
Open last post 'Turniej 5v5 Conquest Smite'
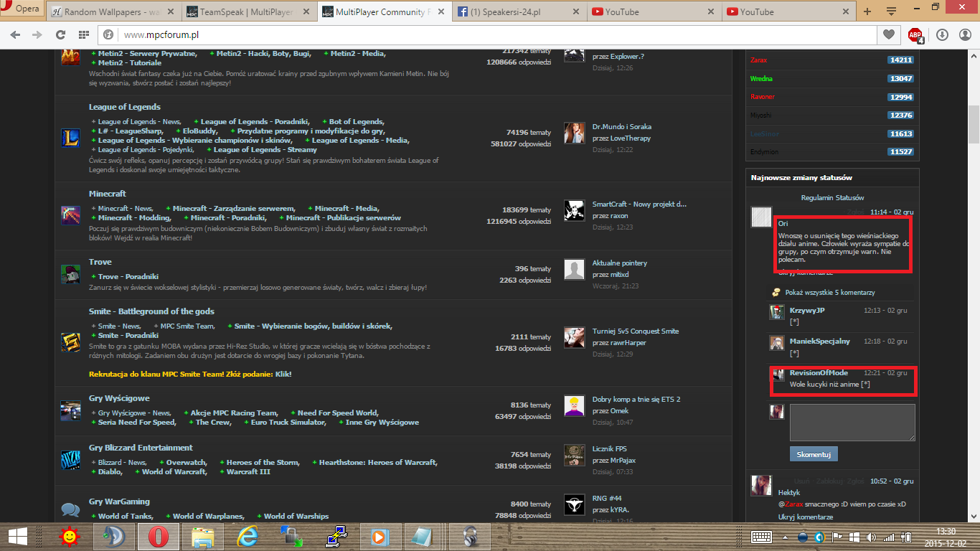[x=636, y=331]
